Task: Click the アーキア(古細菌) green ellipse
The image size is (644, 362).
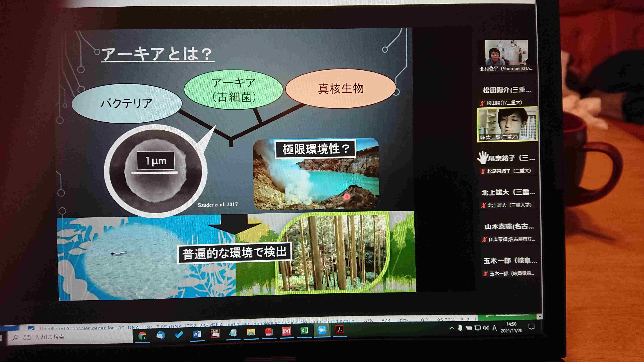Action: [234, 90]
